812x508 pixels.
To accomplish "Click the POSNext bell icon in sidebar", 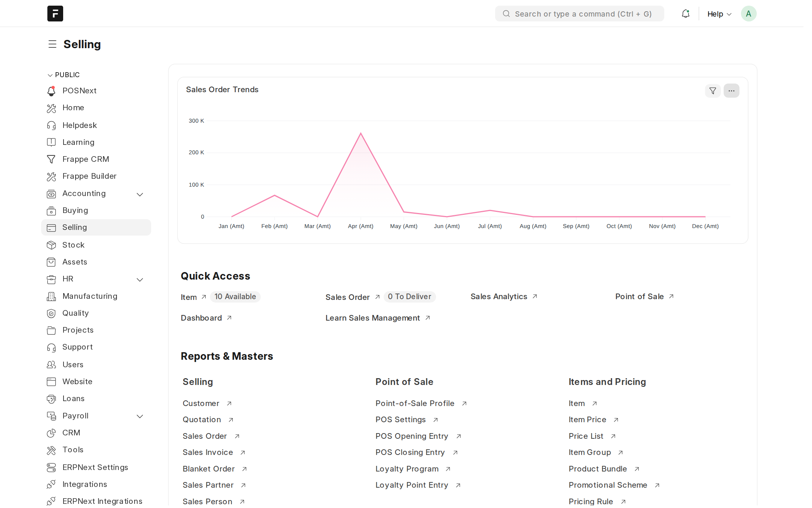I will 52,91.
